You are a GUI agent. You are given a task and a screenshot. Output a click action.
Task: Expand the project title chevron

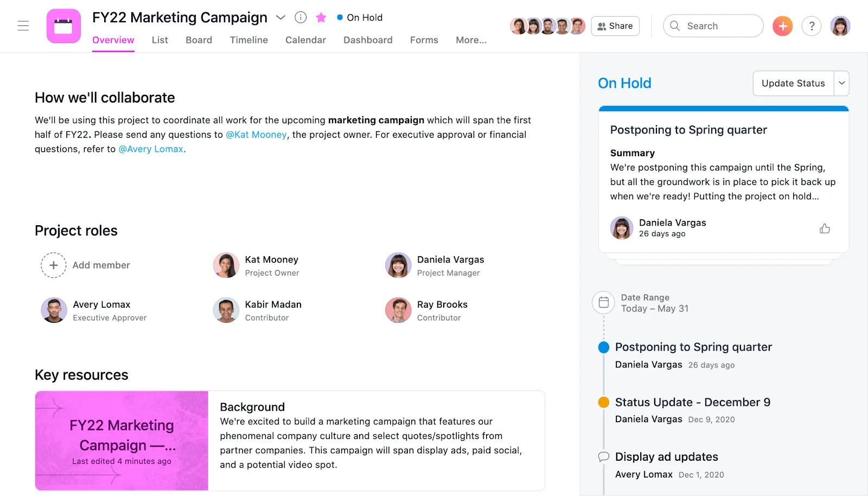[x=280, y=17]
